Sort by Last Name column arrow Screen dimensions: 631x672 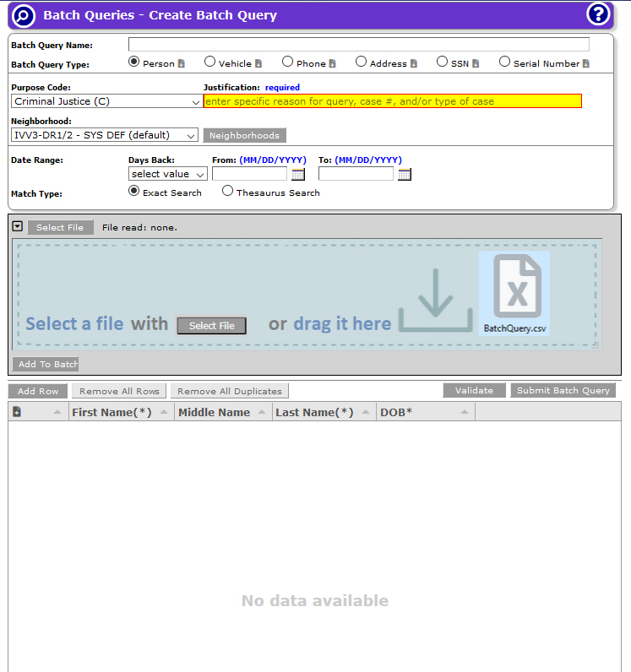(366, 412)
